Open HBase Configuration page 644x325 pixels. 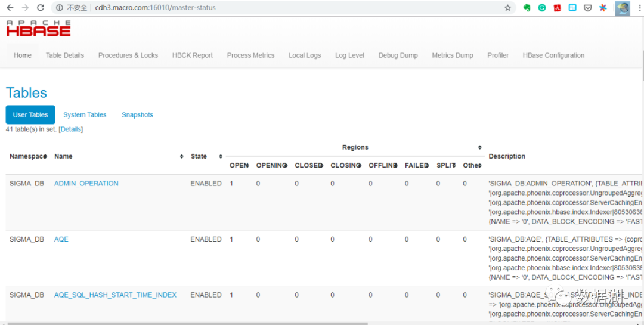[553, 55]
